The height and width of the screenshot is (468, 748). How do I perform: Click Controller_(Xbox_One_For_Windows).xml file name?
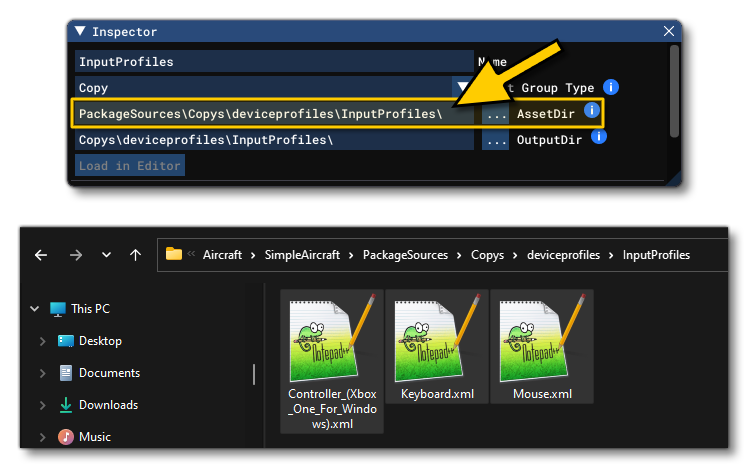(332, 409)
